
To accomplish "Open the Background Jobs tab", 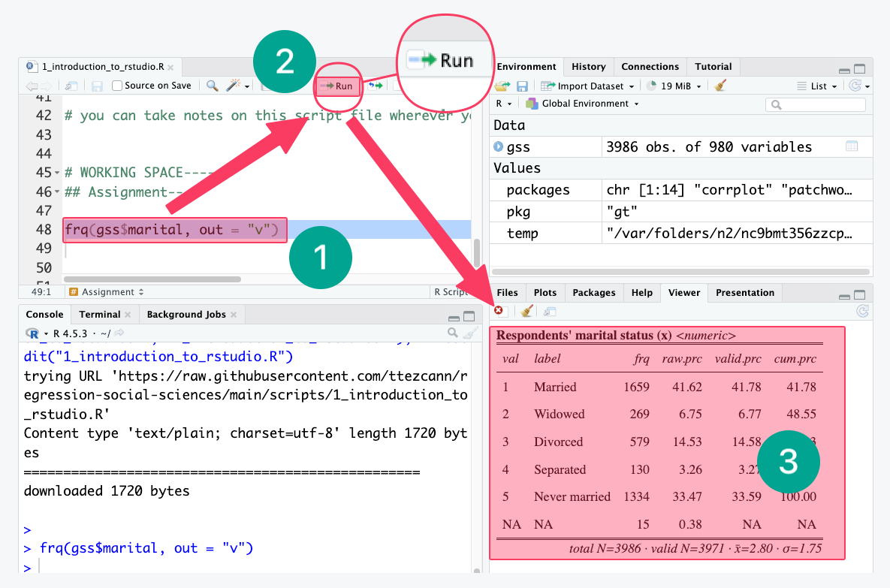I will click(186, 315).
